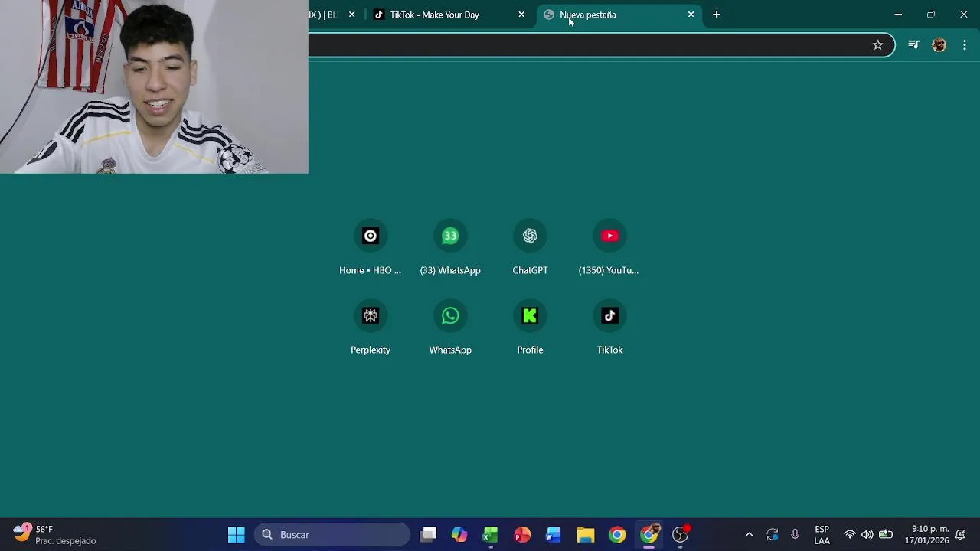Open the TikTok shortcut tile

pos(609,328)
